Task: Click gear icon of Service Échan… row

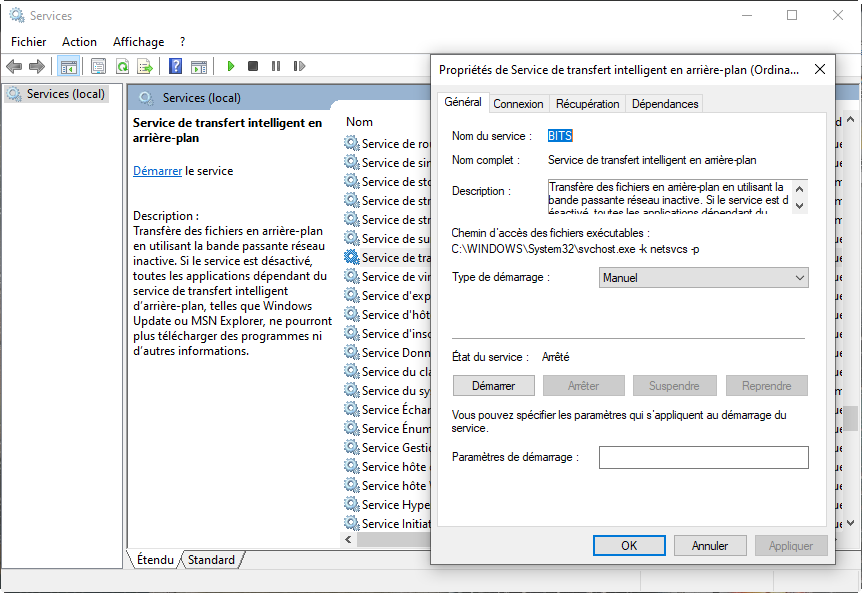Action: [352, 409]
